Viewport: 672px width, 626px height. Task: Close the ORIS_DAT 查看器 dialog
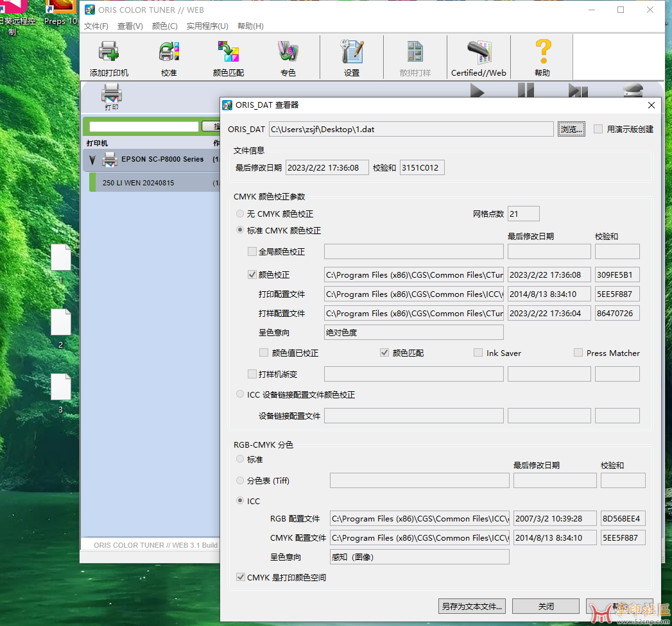[x=651, y=105]
